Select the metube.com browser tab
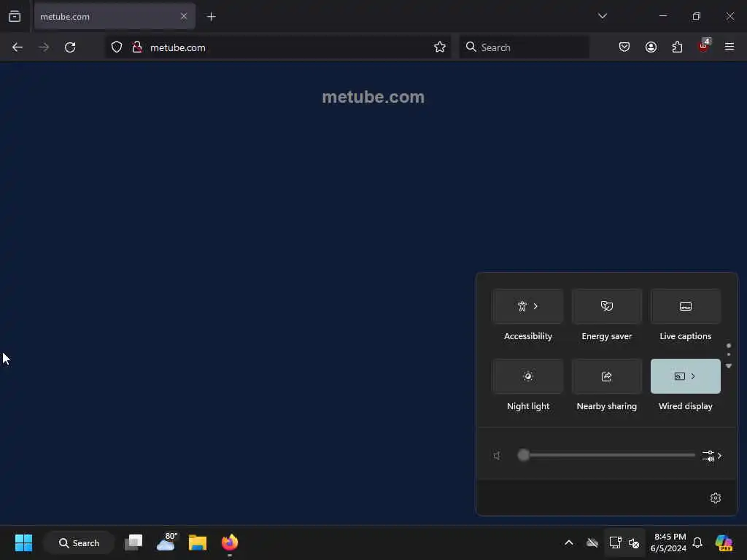Viewport: 747px width, 560px height. 115,17
